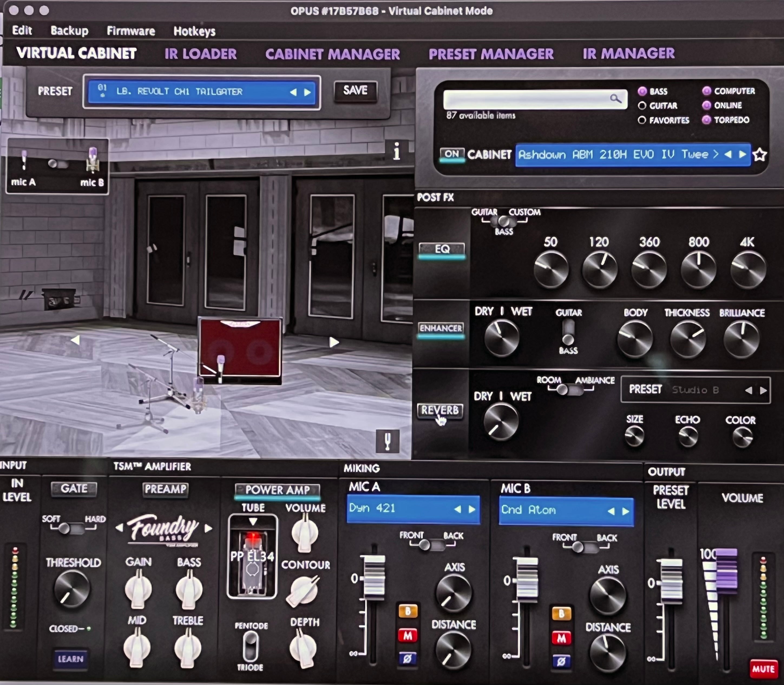Select the GUITAR filter radio button
Viewport: 784px width, 685px height.
(x=642, y=105)
